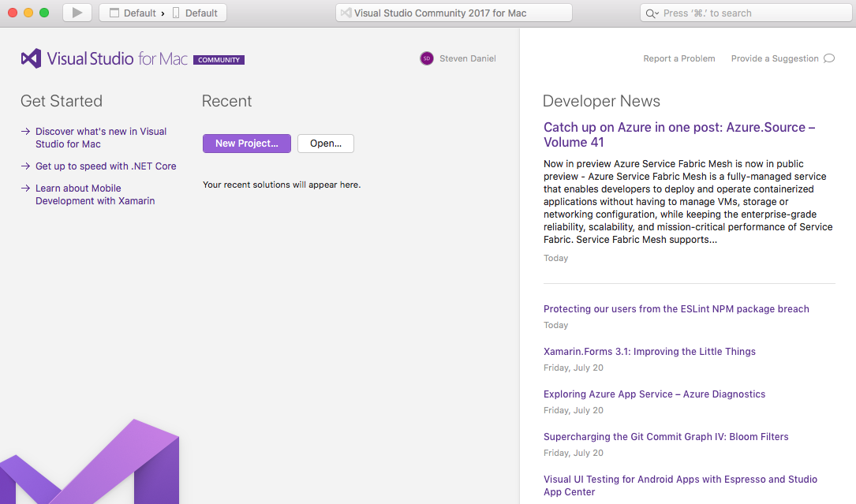Click the Open button under Recent
This screenshot has width=856, height=504.
click(x=326, y=144)
